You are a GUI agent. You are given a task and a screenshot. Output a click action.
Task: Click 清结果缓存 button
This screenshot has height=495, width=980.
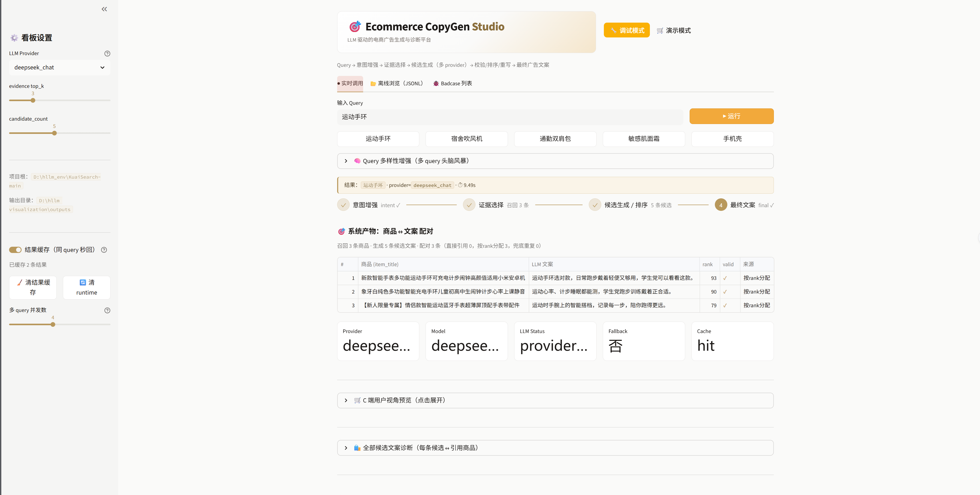coord(33,288)
